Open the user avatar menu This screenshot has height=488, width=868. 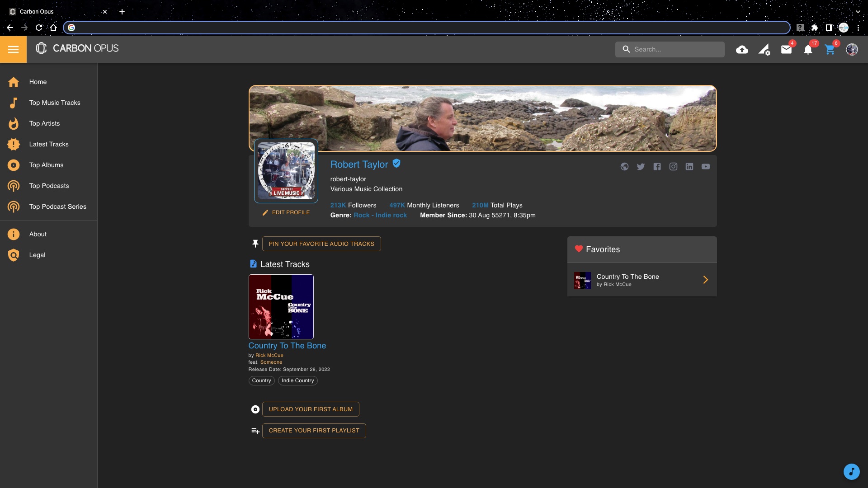[x=852, y=50]
